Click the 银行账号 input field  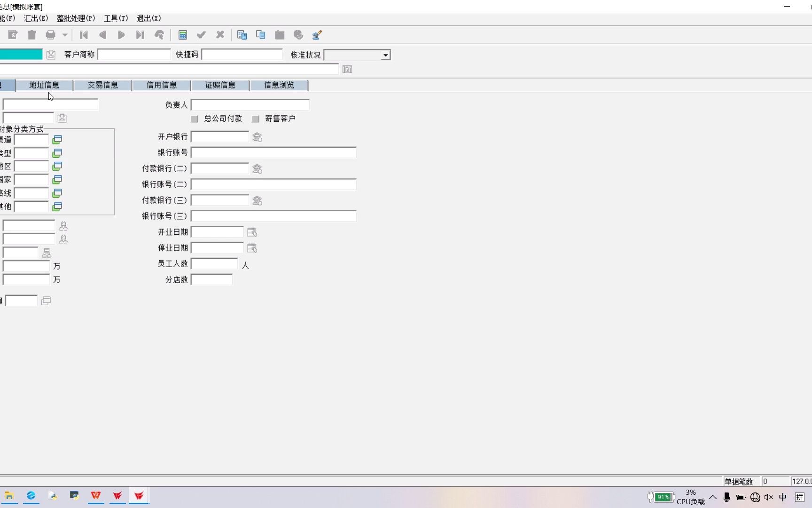coord(273,152)
